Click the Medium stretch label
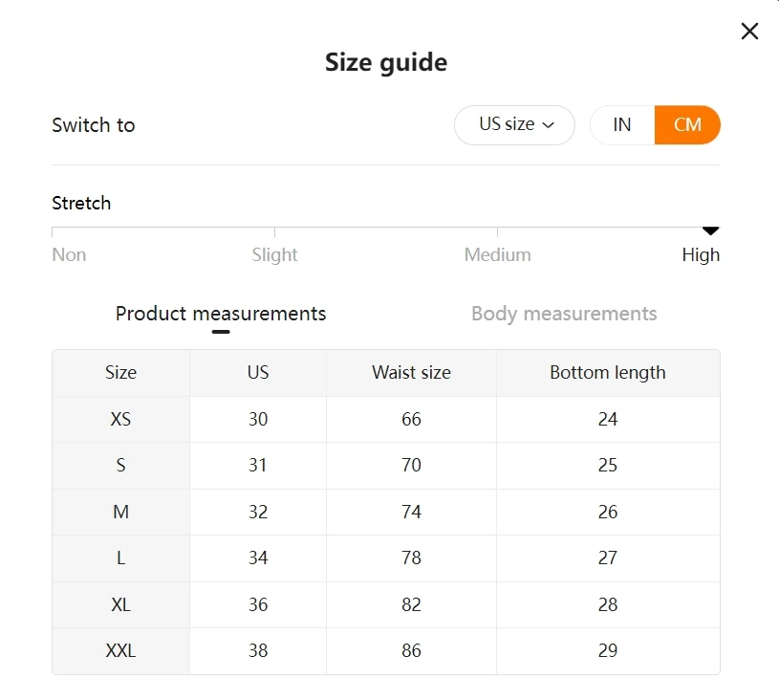Viewport: 779px width, 700px height. click(497, 254)
